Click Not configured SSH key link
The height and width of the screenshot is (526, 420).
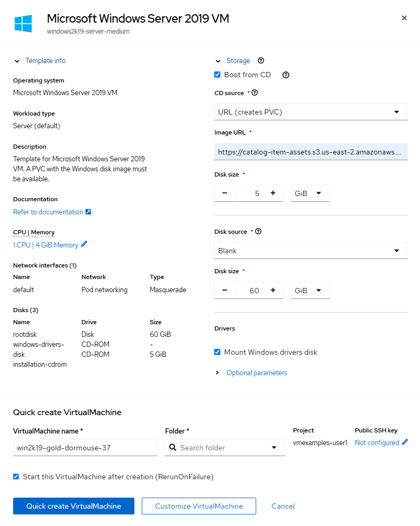(x=377, y=442)
